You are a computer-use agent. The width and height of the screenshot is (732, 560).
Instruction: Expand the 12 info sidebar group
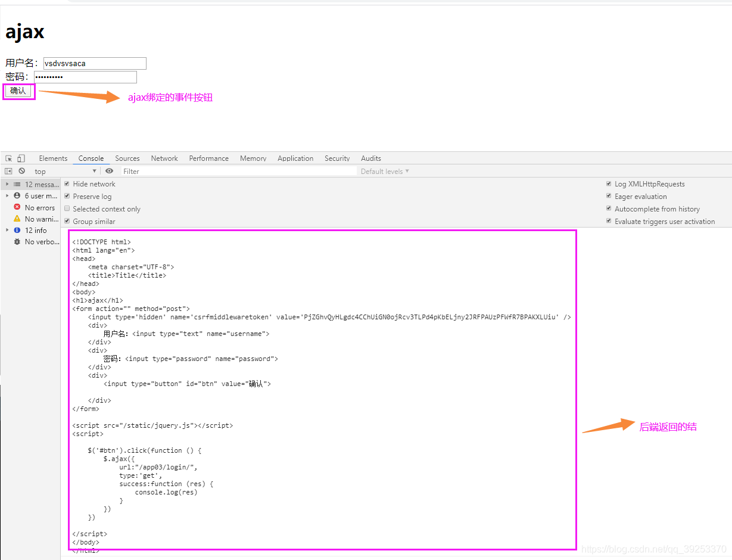click(x=7, y=231)
